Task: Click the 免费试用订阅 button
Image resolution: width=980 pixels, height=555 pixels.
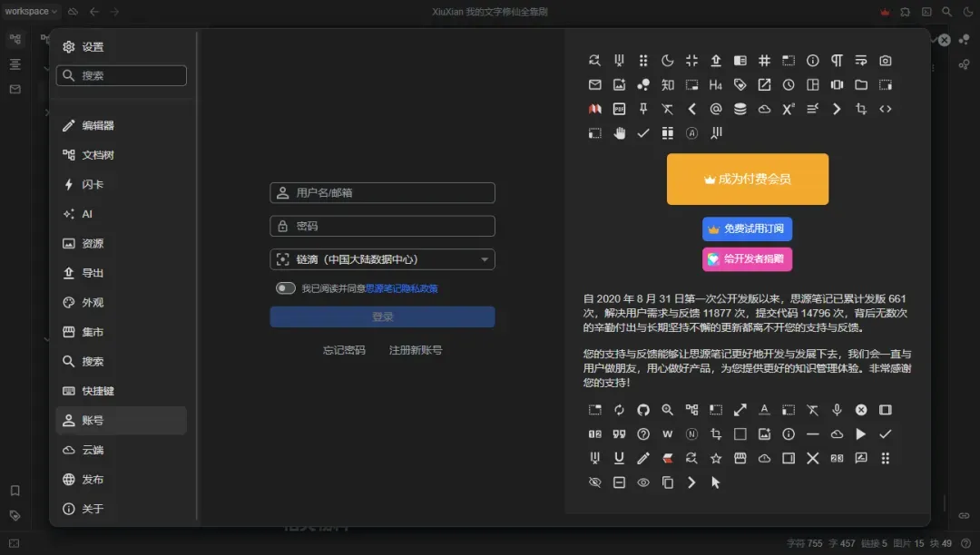Action: pos(748,229)
